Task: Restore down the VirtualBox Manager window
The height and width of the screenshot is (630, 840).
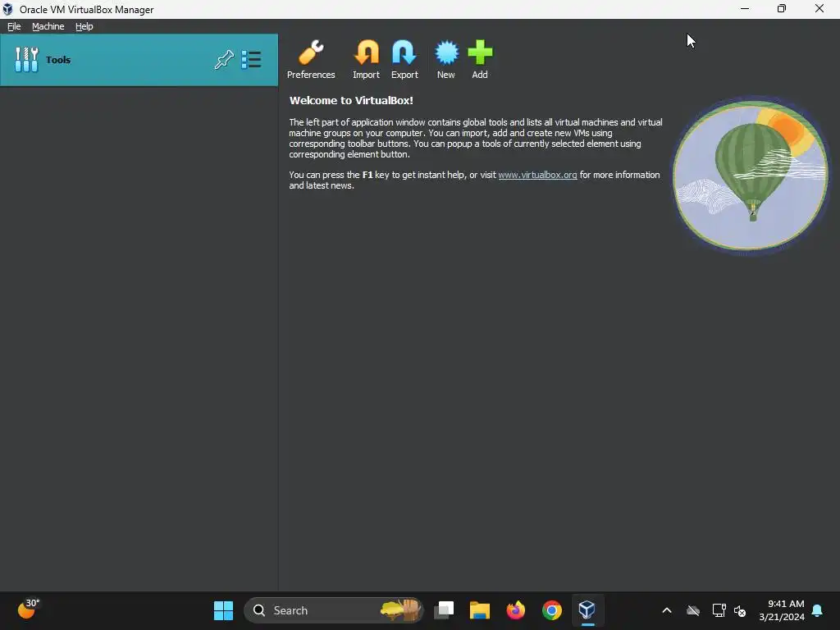Action: tap(782, 9)
